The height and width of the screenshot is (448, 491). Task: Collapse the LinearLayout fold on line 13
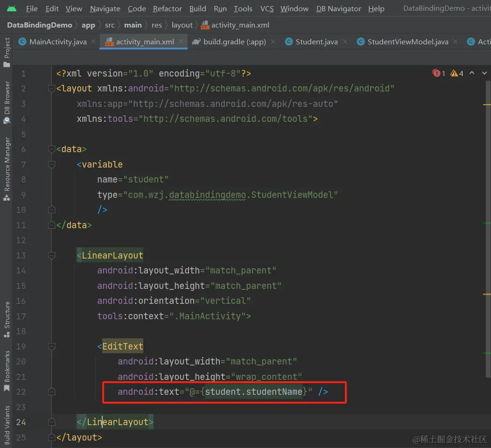point(52,255)
